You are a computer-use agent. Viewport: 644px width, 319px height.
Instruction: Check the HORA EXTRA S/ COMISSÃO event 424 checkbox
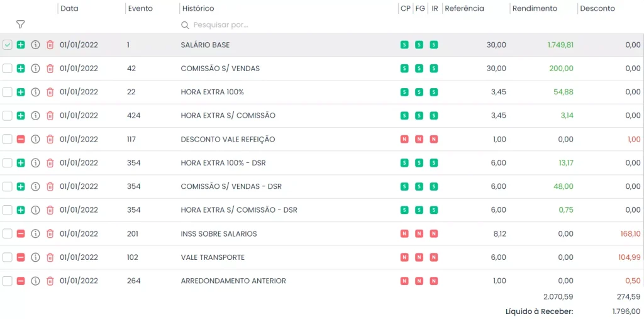click(8, 116)
